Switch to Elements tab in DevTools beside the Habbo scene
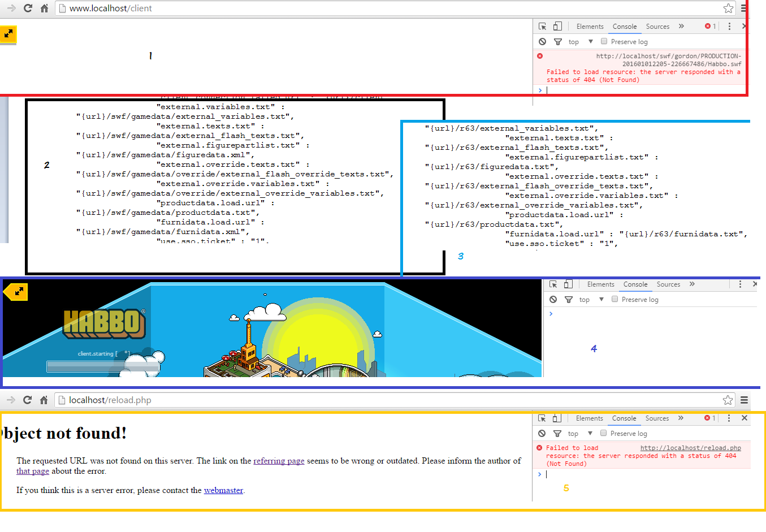 point(601,284)
